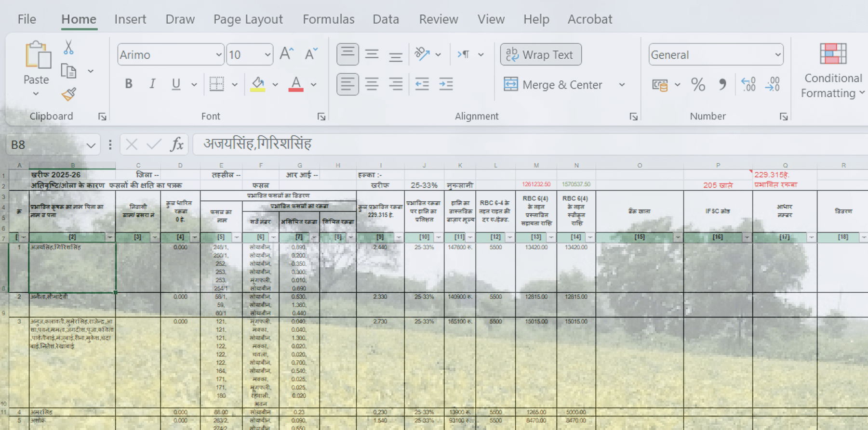Open the Page Layout tab
The width and height of the screenshot is (868, 430).
click(x=248, y=19)
